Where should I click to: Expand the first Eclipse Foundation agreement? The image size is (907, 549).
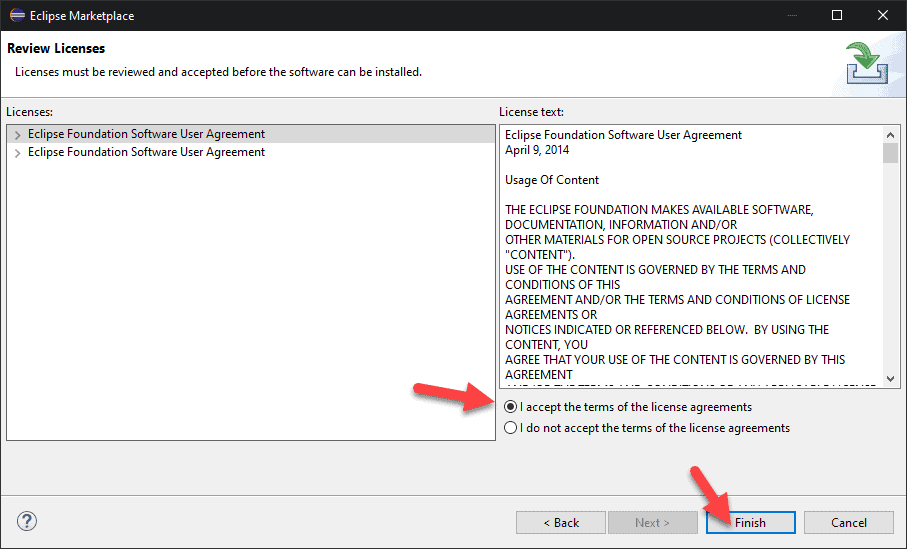[x=17, y=135]
